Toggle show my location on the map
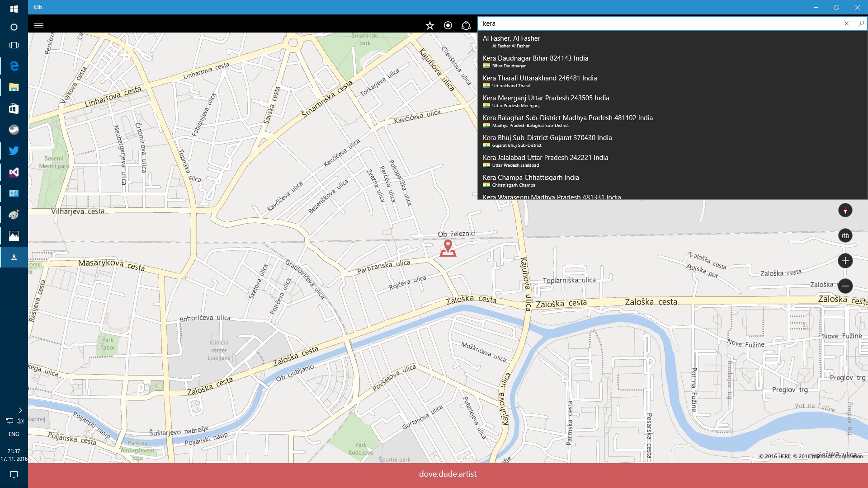The width and height of the screenshot is (868, 488). click(448, 25)
